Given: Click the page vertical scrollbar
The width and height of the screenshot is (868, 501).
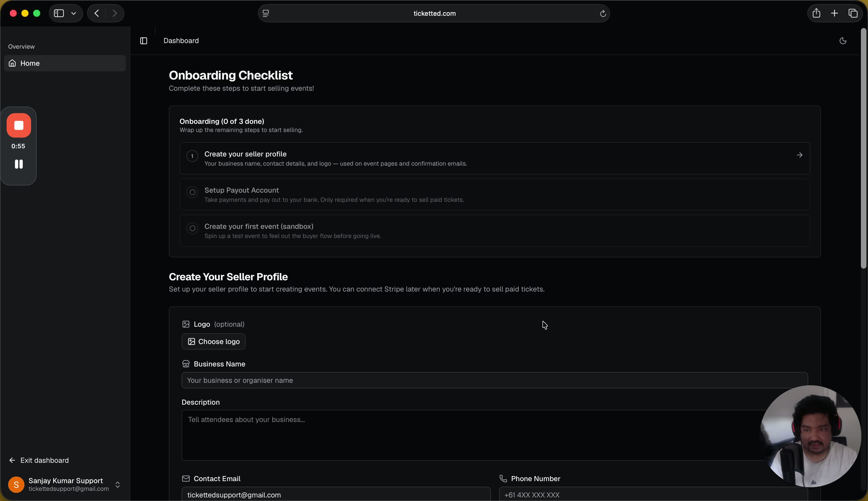Looking at the screenshot, I should point(863,148).
